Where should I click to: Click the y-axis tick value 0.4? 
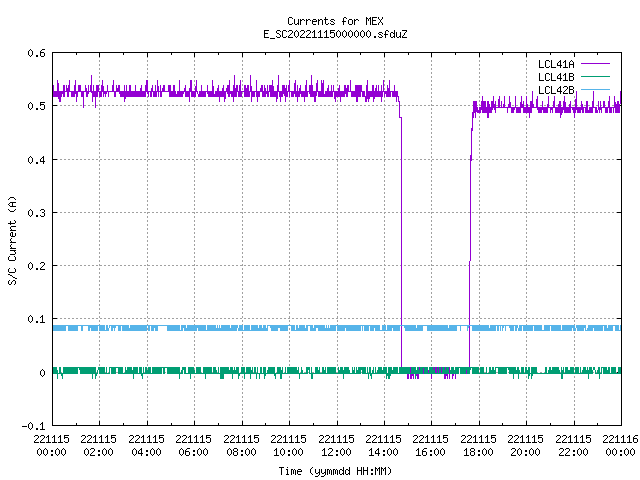point(36,160)
